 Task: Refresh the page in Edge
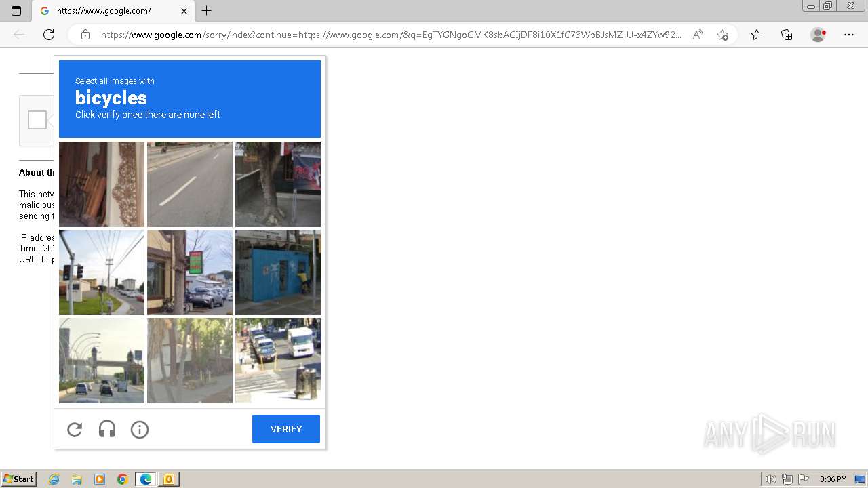[49, 35]
